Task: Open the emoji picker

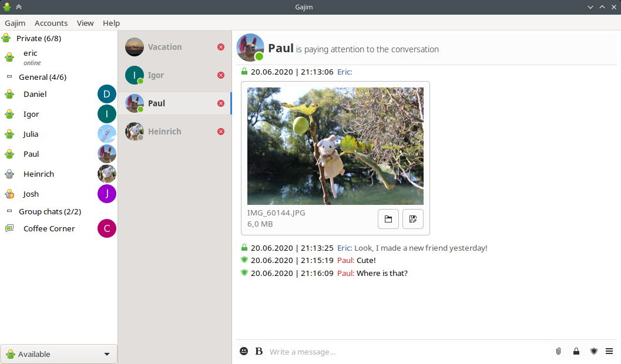Action: (x=244, y=351)
